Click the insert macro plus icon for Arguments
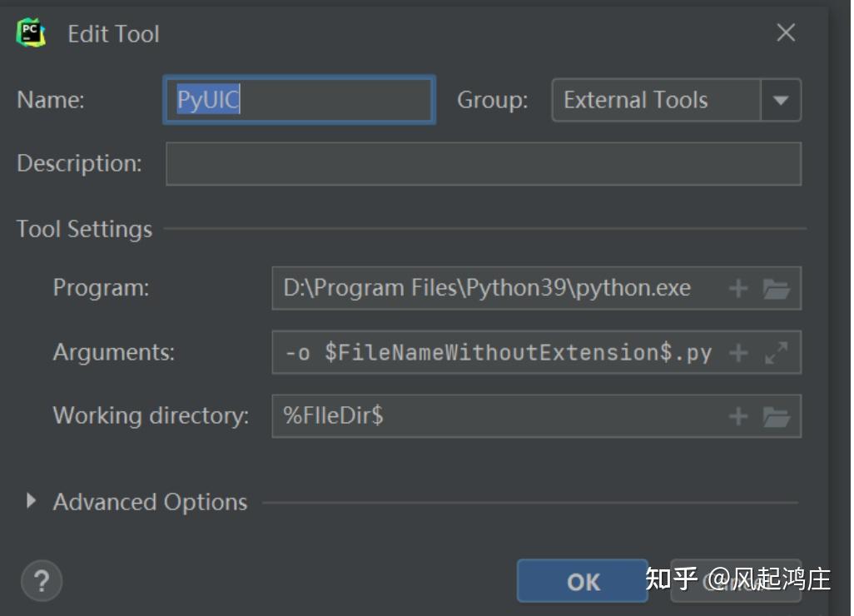 pos(739,351)
